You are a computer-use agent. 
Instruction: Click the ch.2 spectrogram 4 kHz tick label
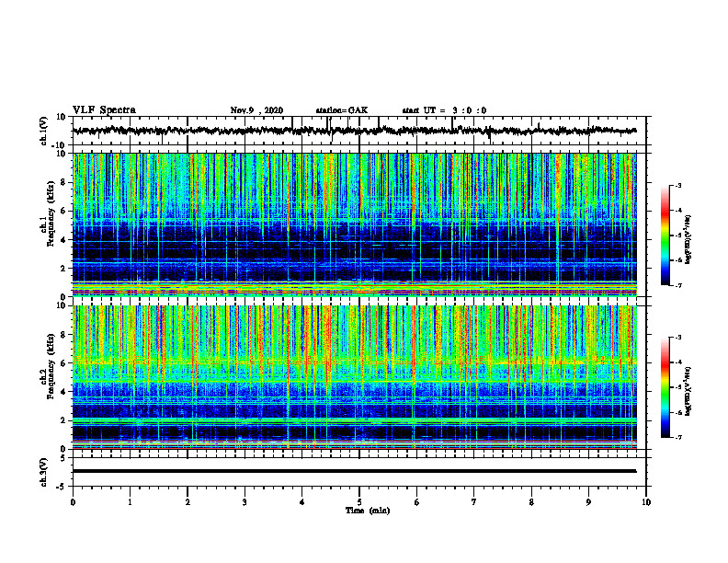[64, 392]
